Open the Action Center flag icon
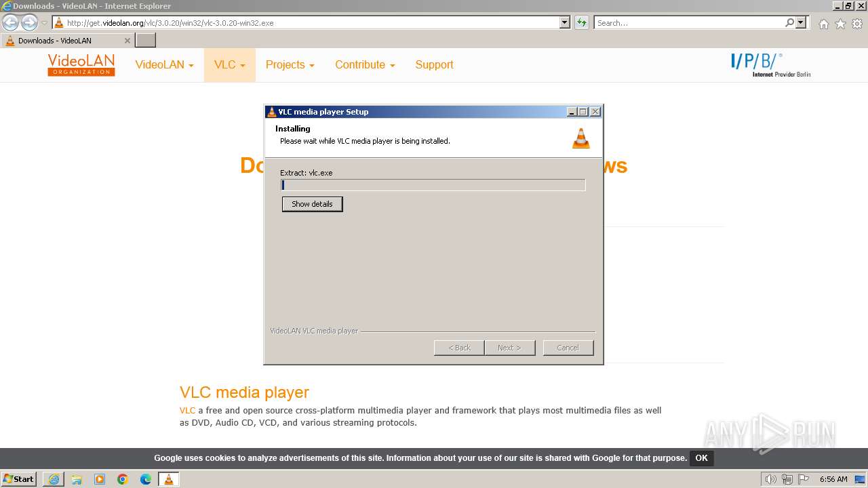The width and height of the screenshot is (868, 488). point(804,479)
